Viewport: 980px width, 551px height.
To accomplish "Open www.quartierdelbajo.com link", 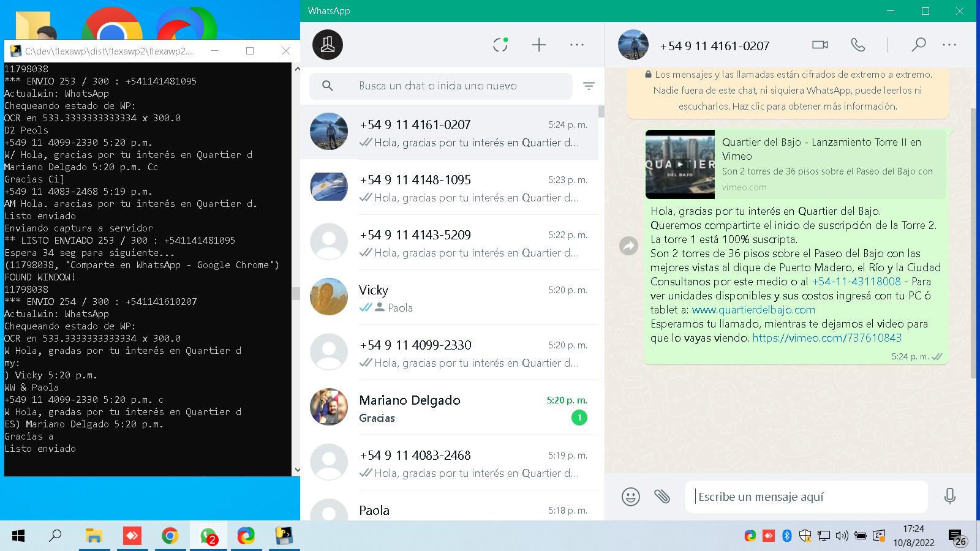I will [x=753, y=310].
